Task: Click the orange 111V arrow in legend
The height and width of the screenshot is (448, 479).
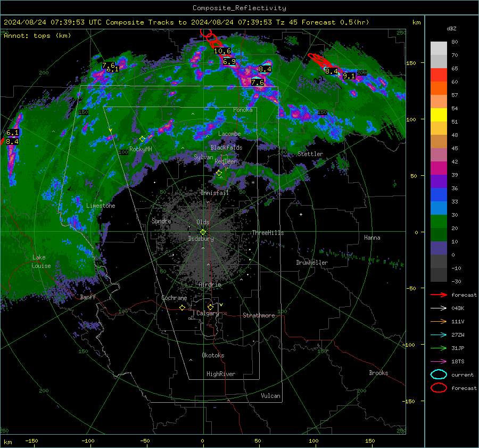Action: pyautogui.click(x=439, y=321)
